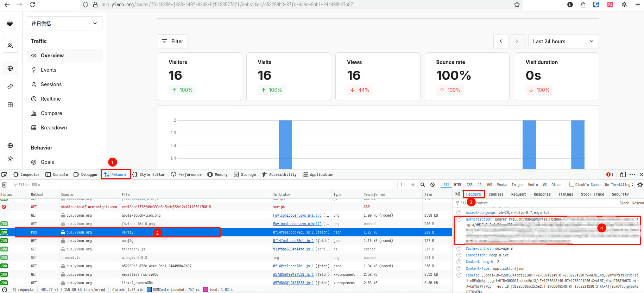Viewport: 644px width, 293px height.
Task: Click the Filter button on dashboard
Action: (172, 42)
